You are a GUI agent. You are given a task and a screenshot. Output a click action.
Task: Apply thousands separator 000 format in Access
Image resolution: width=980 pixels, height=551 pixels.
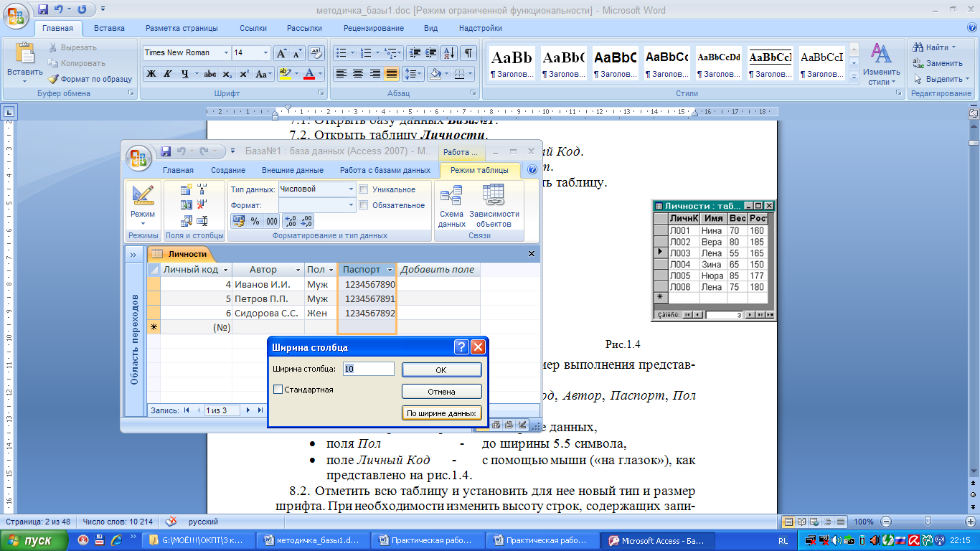pos(272,221)
